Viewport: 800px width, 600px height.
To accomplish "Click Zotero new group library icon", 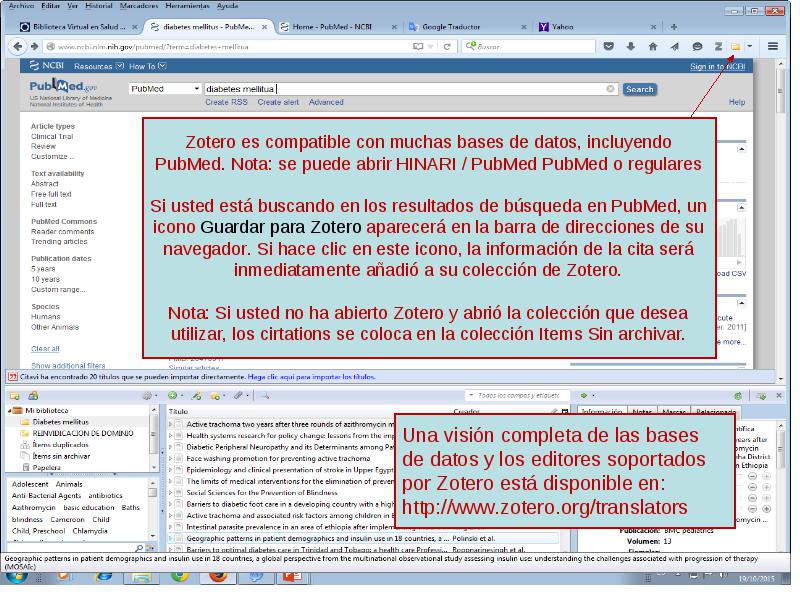I will tap(33, 396).
